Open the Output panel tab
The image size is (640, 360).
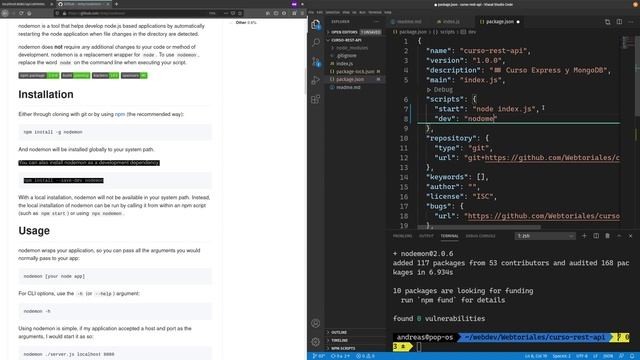coord(426,236)
